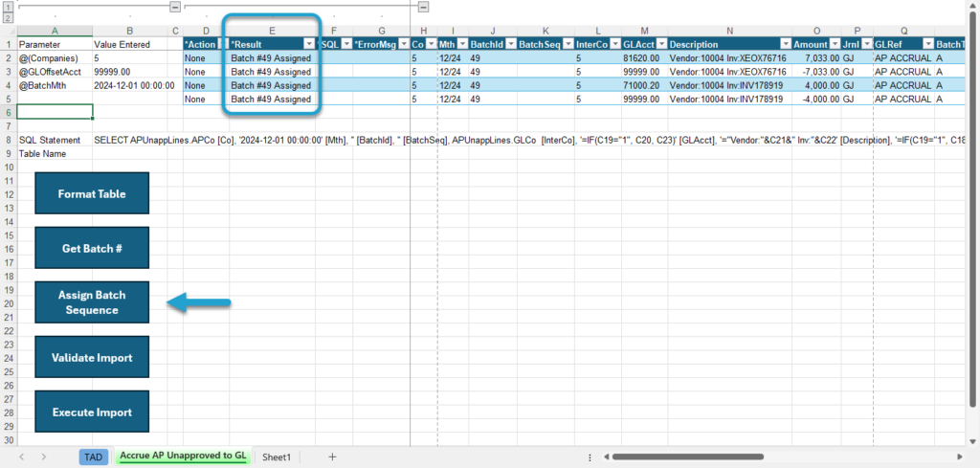
Task: Open the Jrnl column filter dropdown
Action: click(x=866, y=44)
